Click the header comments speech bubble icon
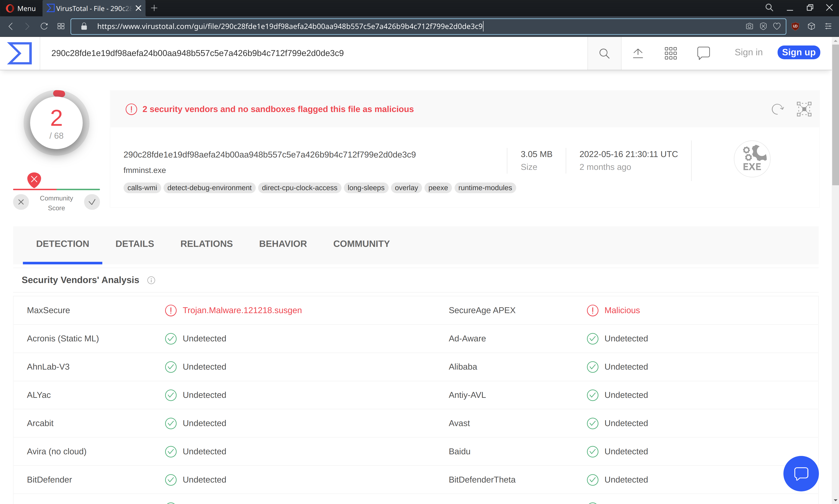839x504 pixels. (x=703, y=53)
